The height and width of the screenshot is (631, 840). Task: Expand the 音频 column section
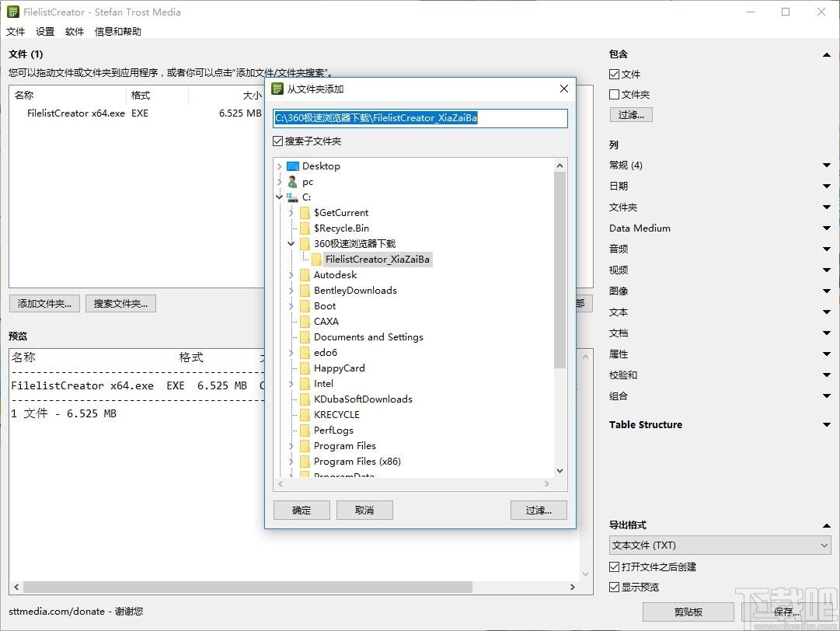pyautogui.click(x=827, y=249)
